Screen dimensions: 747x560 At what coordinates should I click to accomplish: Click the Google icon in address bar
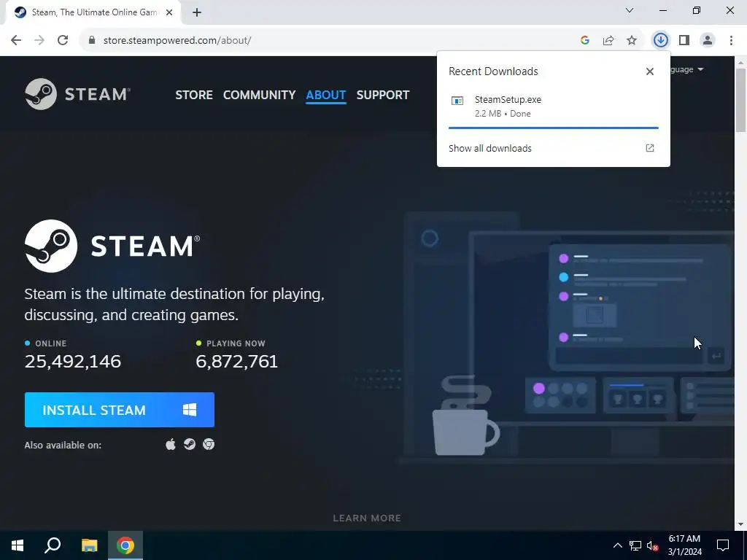click(x=585, y=40)
